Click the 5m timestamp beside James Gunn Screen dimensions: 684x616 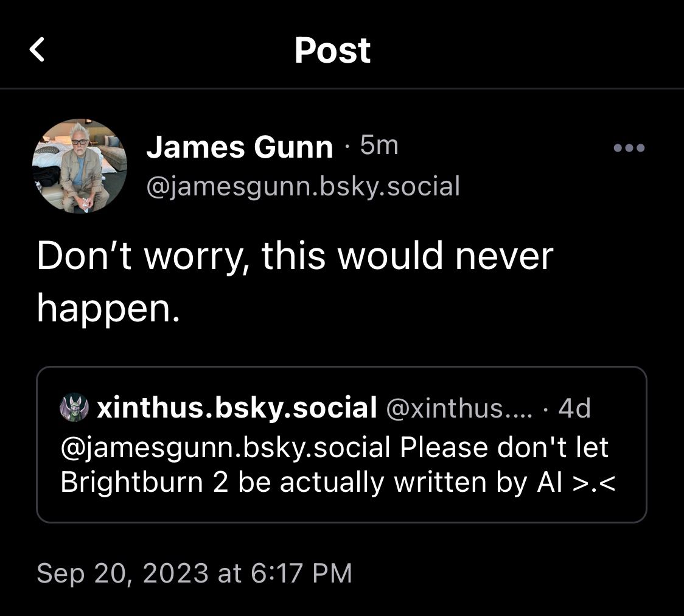click(x=379, y=146)
